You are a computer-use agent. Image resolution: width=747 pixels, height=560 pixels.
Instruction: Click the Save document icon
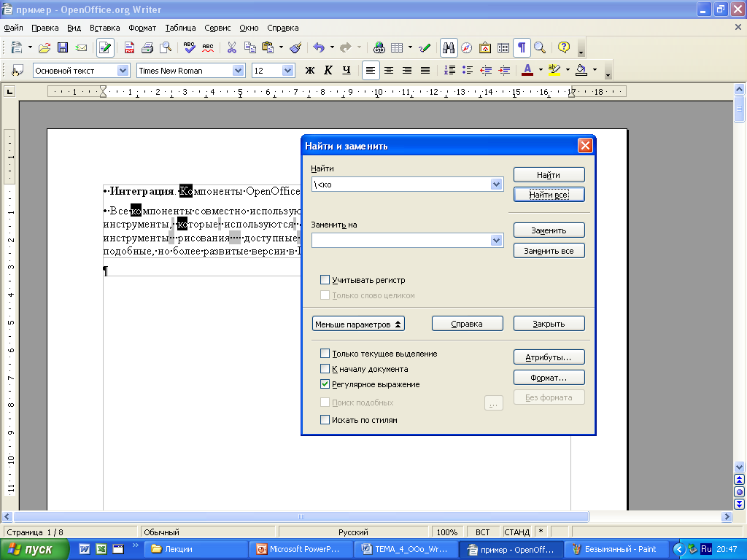click(x=63, y=47)
